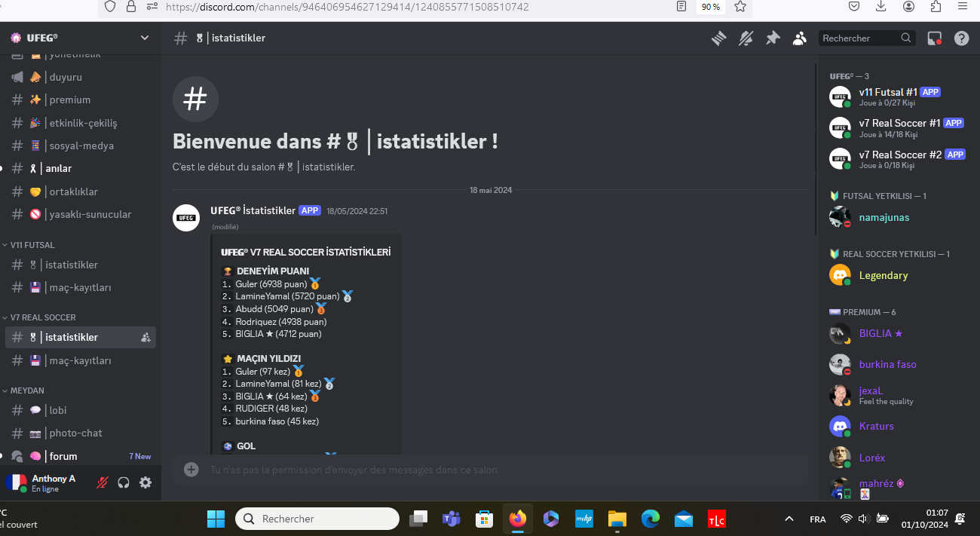This screenshot has height=536, width=980.
Task: Open v7 Real Soccer #2 app member
Action: (896, 158)
